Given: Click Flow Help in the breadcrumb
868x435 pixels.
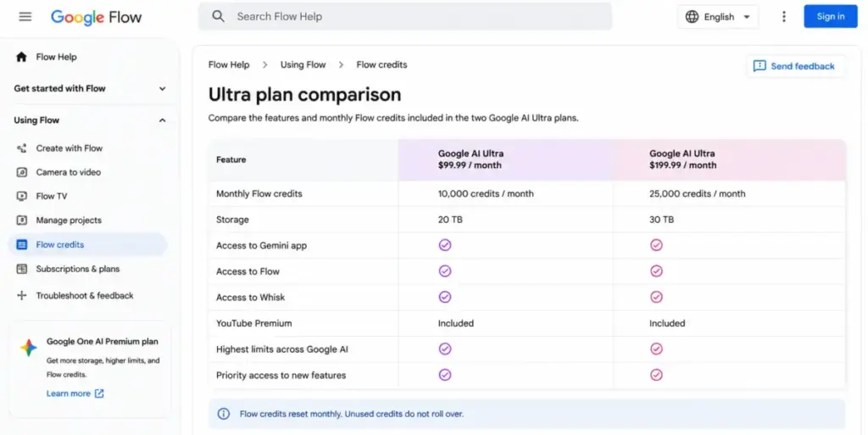Looking at the screenshot, I should pos(229,64).
